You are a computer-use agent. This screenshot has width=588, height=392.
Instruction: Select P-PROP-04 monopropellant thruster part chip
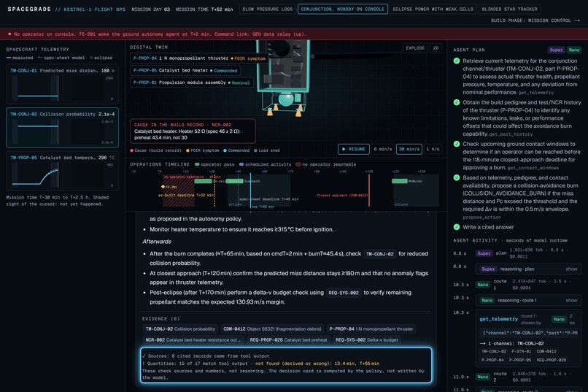pos(199,58)
